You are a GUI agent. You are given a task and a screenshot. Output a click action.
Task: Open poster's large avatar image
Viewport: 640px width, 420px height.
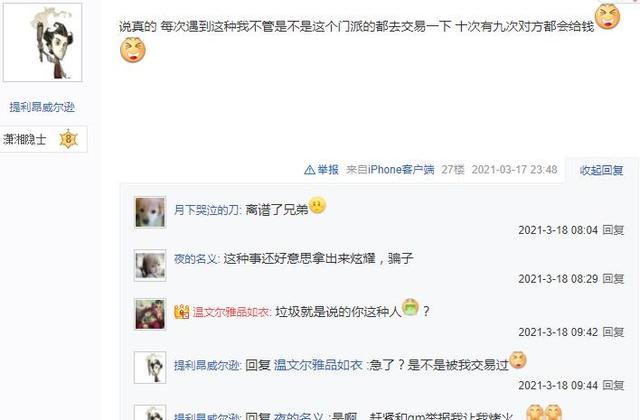click(42, 42)
